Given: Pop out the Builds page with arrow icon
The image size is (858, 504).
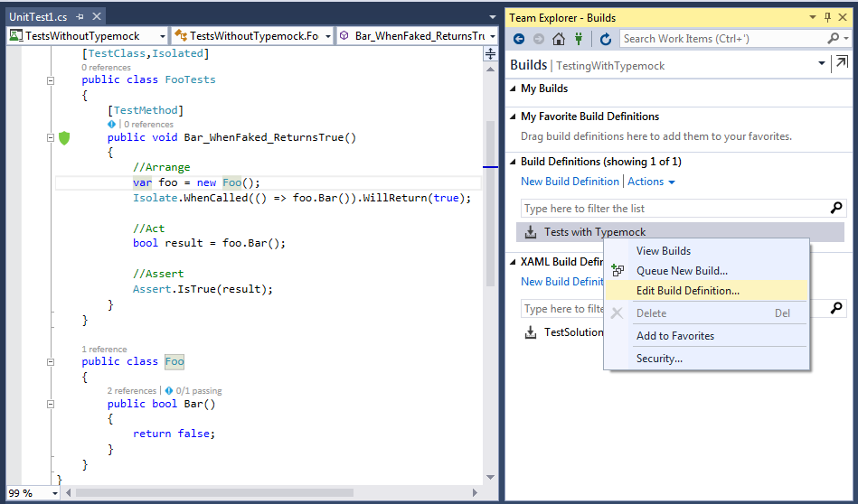Looking at the screenshot, I should point(841,63).
